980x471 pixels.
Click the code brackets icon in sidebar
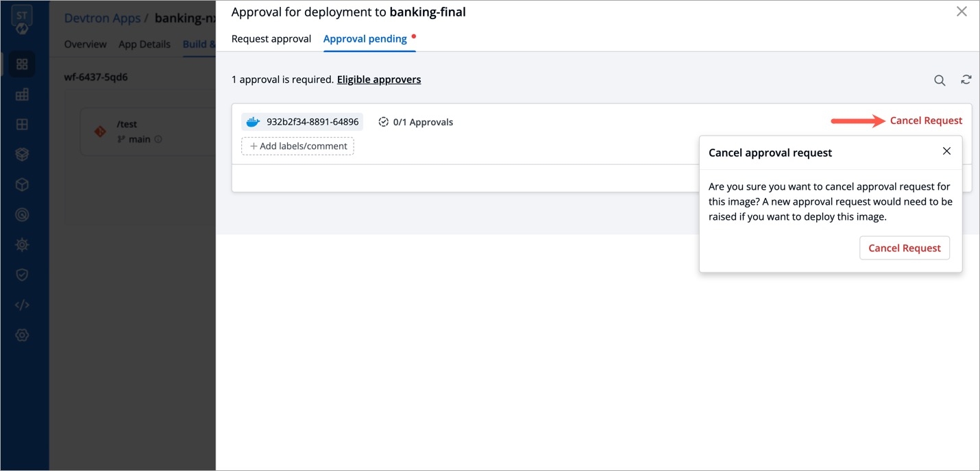(x=22, y=305)
